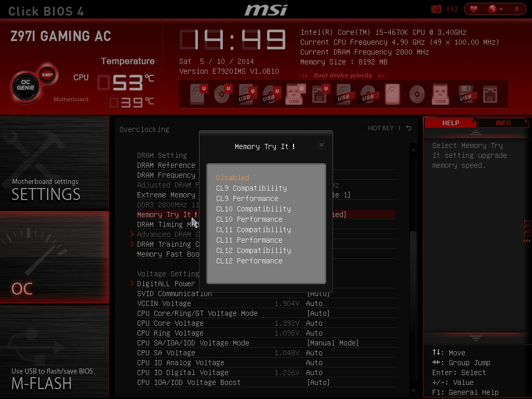The image size is (532, 399).
Task: Select the UEFI CD/DVD boot device icon
Action: (222, 94)
